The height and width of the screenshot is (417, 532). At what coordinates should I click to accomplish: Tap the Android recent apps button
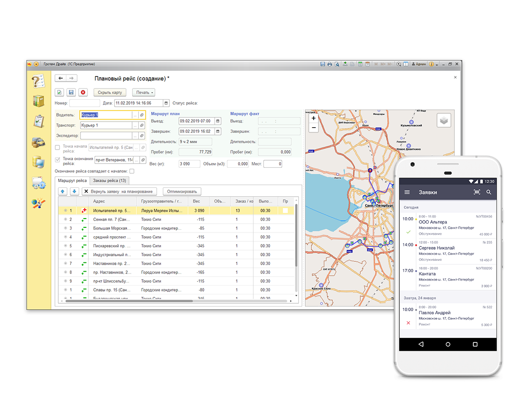pyautogui.click(x=475, y=344)
